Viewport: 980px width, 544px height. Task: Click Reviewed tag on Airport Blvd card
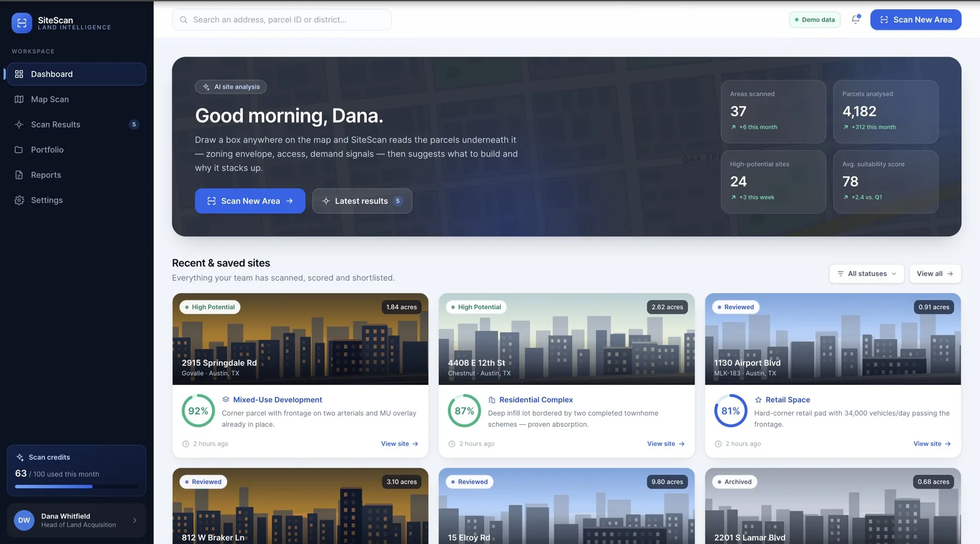click(x=736, y=307)
